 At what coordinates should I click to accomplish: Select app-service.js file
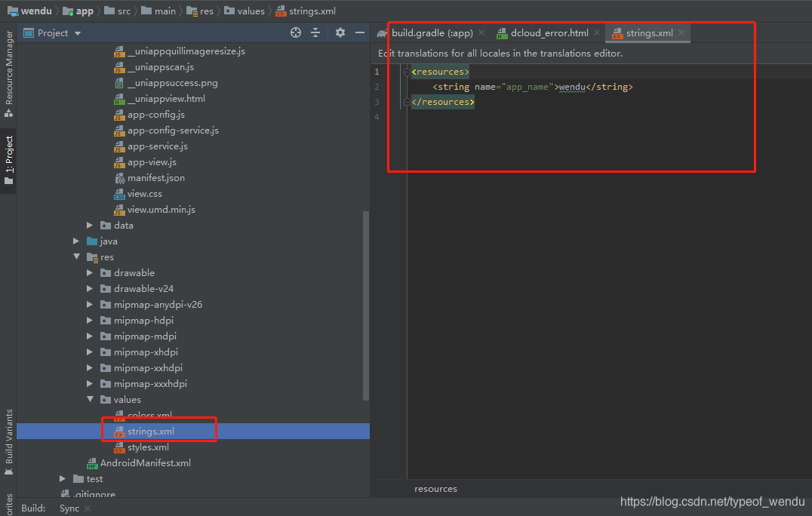151,146
